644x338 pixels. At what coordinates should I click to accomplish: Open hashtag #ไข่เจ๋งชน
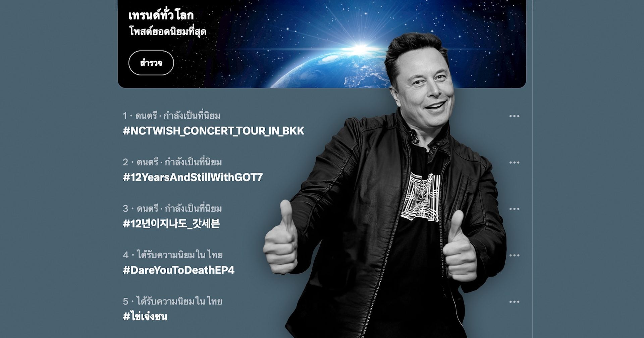[x=145, y=316]
